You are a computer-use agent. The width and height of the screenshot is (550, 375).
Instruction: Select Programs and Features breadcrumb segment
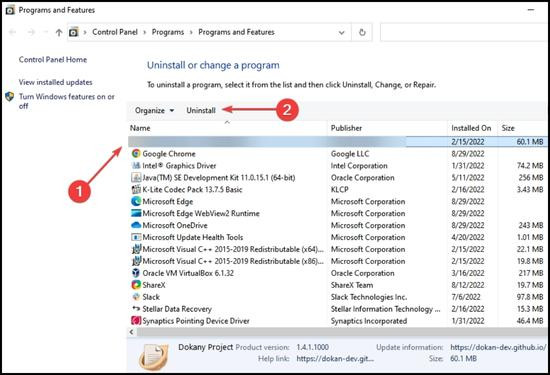tap(236, 32)
